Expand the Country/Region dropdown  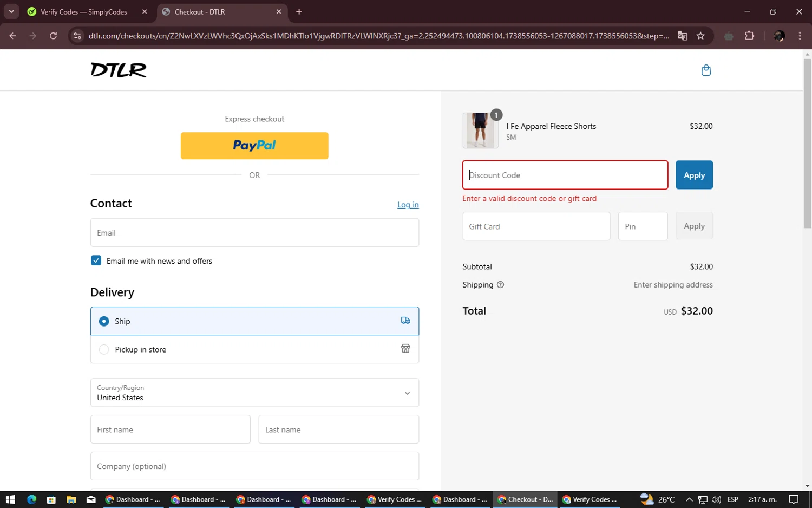(254, 393)
